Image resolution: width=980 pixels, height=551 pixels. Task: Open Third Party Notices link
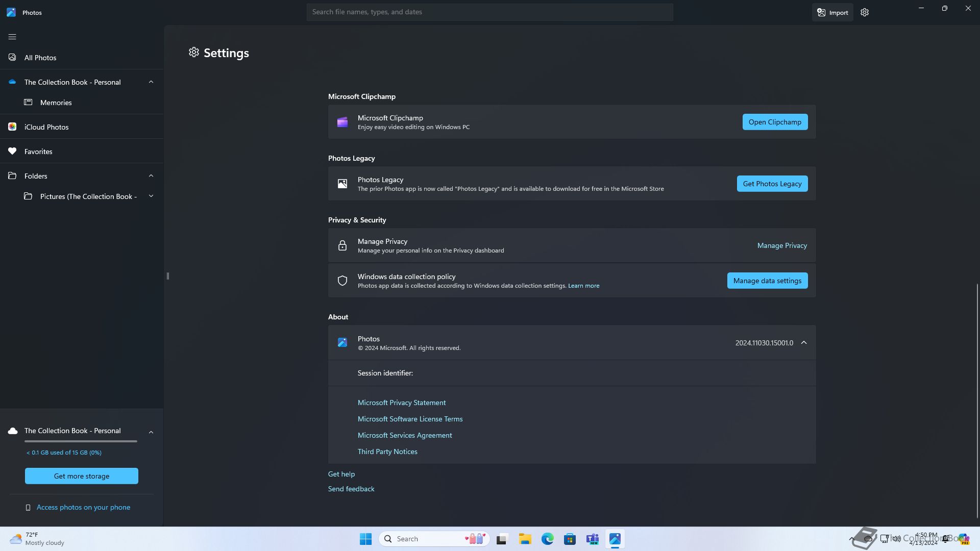[387, 452]
